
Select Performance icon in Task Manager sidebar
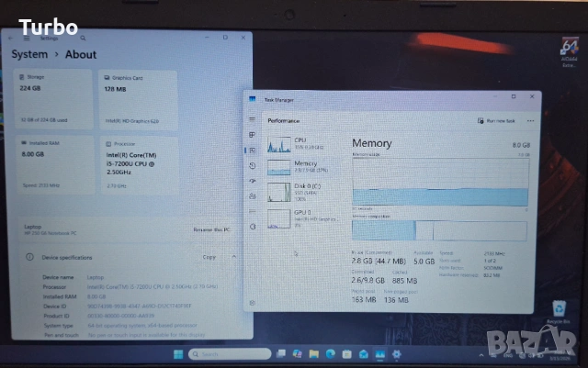click(253, 151)
